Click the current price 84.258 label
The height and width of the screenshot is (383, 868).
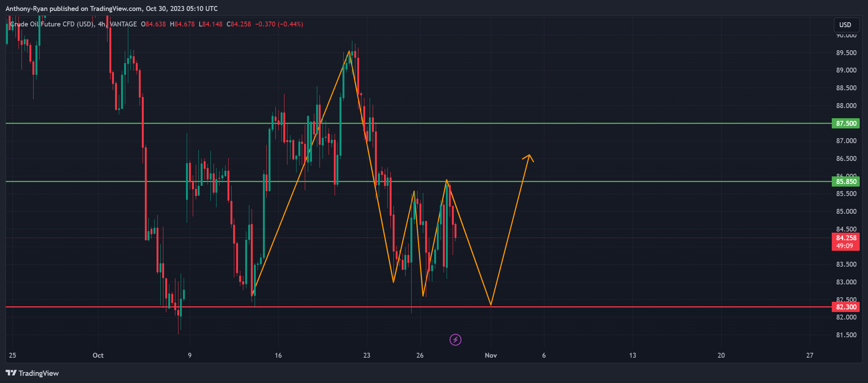coord(846,238)
